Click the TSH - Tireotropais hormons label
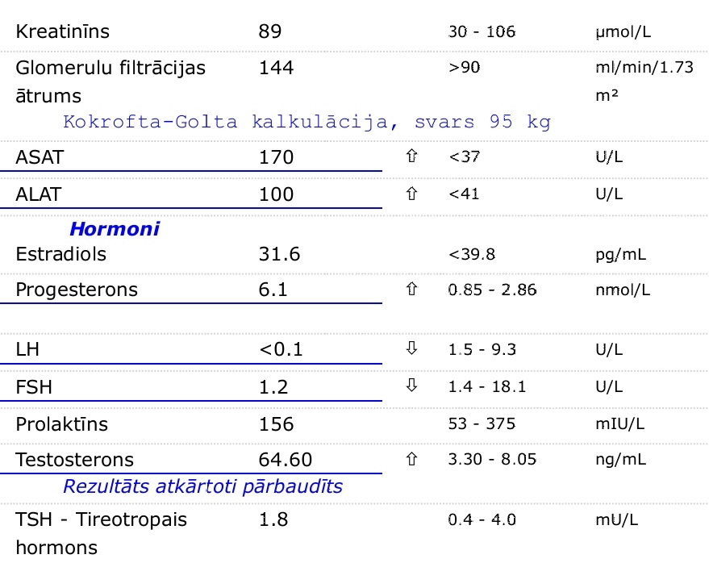Viewport: 709px width, 588px height. point(101,533)
